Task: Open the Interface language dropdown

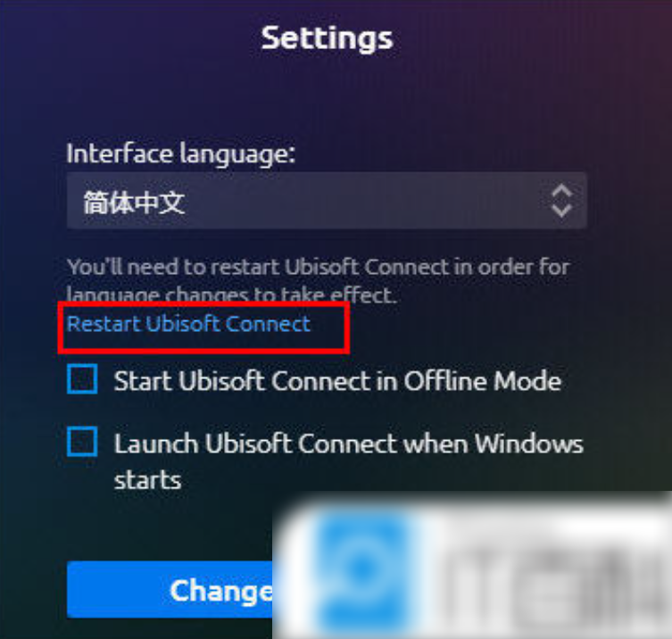Action: click(x=327, y=201)
